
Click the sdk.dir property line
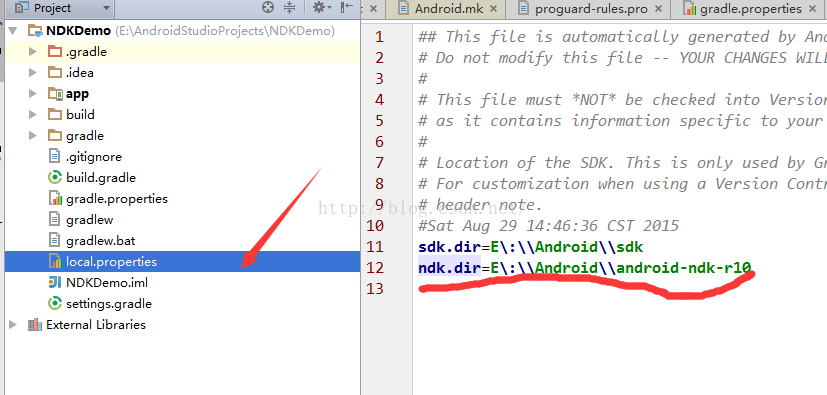point(531,247)
